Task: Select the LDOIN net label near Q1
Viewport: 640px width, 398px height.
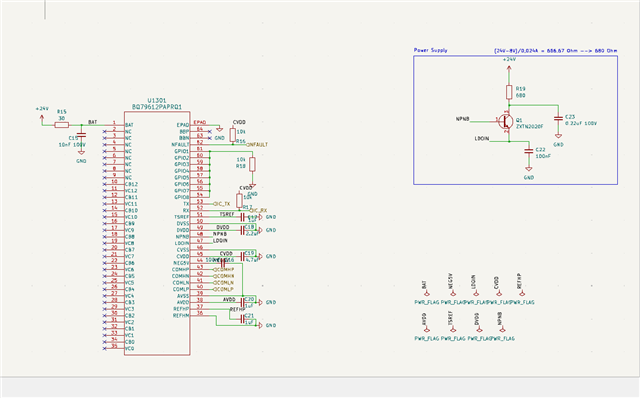Action: [x=482, y=139]
